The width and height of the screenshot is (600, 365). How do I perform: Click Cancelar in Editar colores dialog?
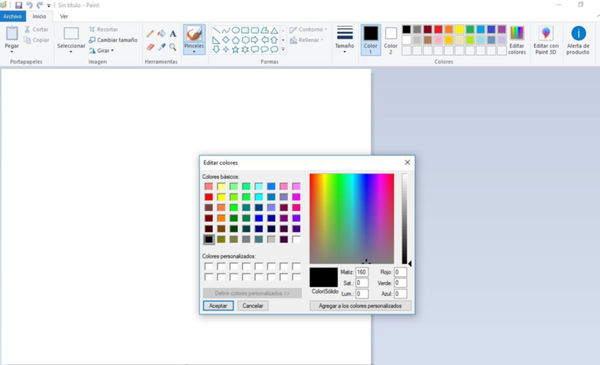[x=253, y=306]
